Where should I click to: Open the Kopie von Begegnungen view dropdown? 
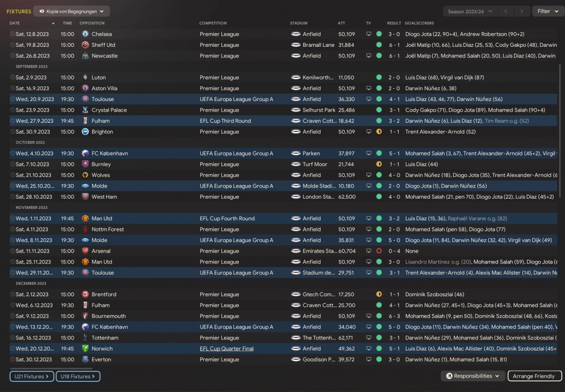point(72,11)
